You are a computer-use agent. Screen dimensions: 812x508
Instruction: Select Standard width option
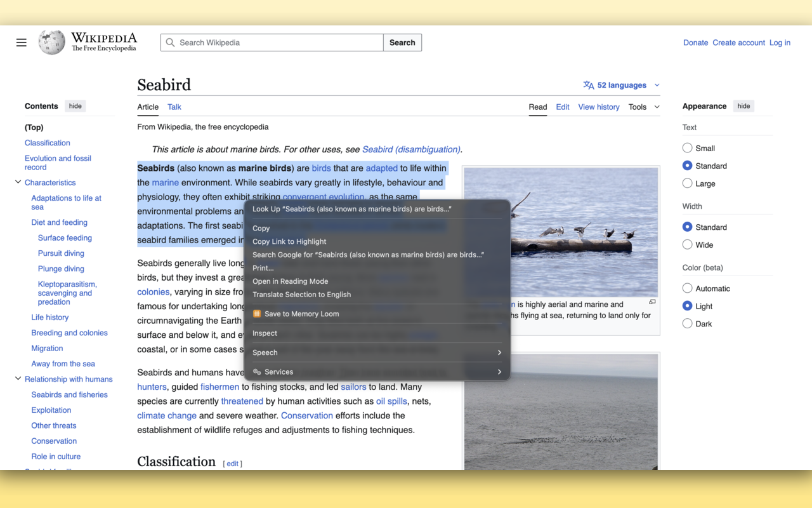coord(687,227)
